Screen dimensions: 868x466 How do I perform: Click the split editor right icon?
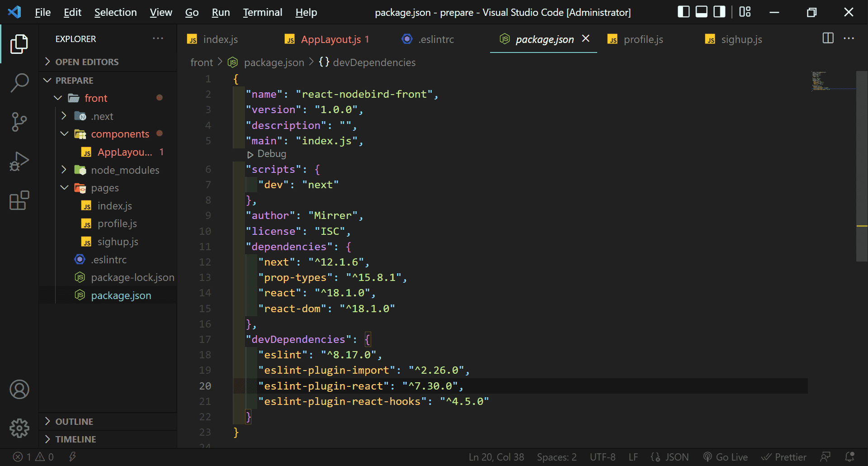[828, 38]
